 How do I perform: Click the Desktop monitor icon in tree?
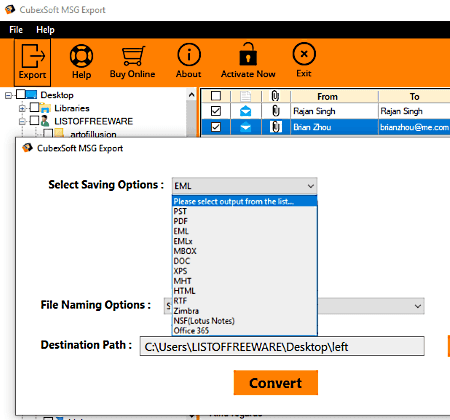pyautogui.click(x=31, y=95)
